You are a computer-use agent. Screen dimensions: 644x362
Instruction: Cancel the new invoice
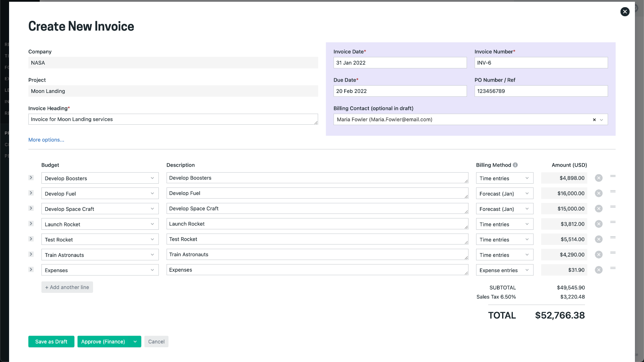point(156,342)
